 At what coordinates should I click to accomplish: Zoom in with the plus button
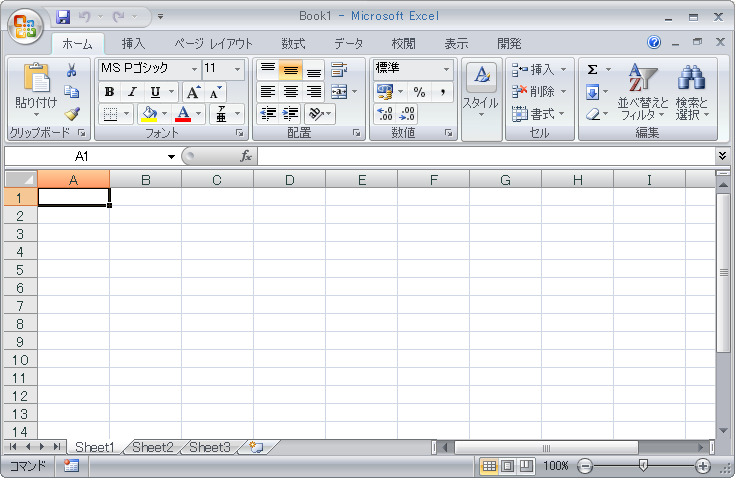tap(703, 466)
